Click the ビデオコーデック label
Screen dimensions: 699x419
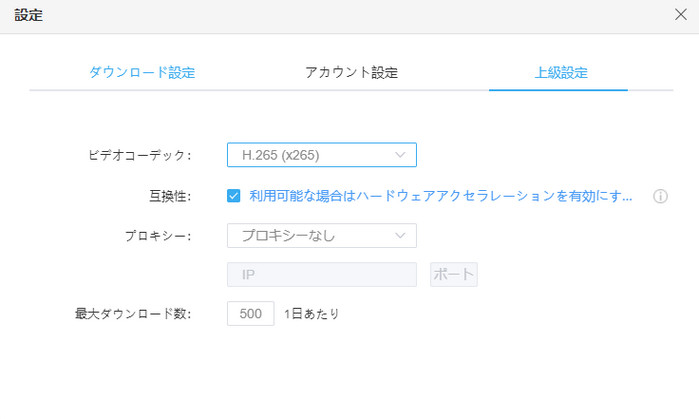pyautogui.click(x=140, y=155)
